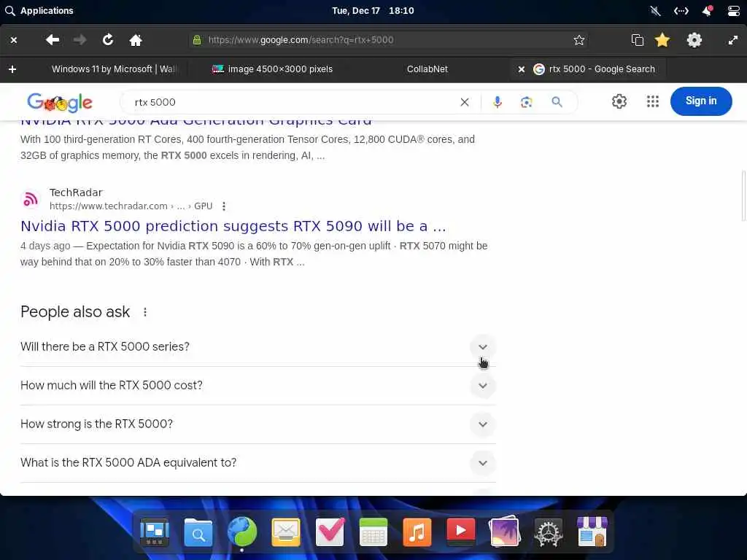
Task: Open browser settings gear in the toolbar
Action: coord(694,40)
